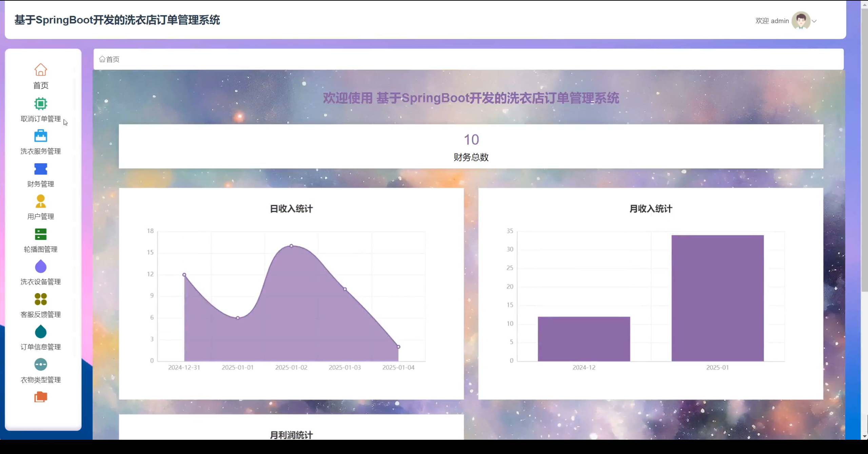Open the 衣物类型管理 menu label

[x=41, y=380]
